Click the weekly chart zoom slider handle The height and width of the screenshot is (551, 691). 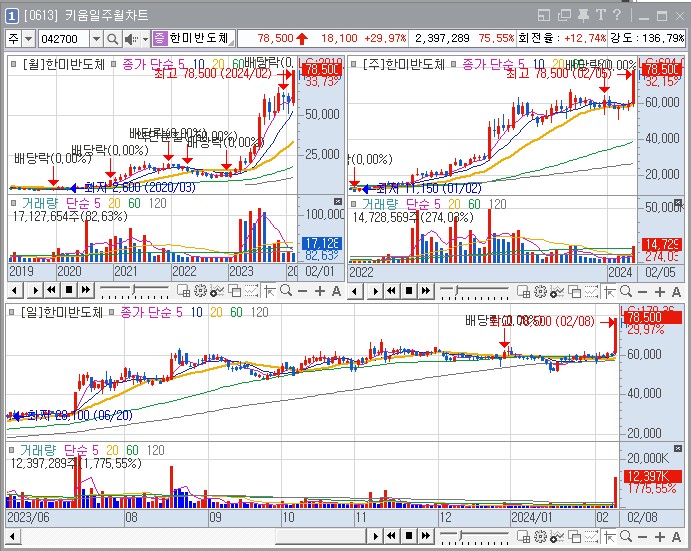[x=458, y=290]
